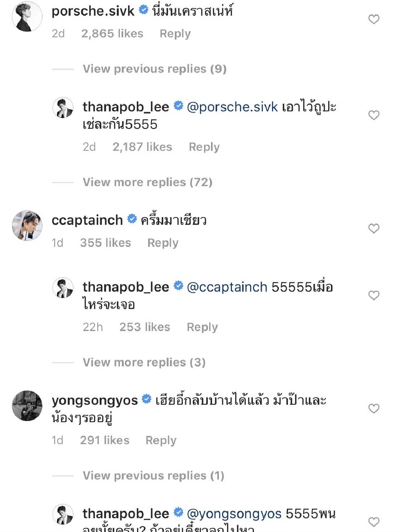This screenshot has height=532, width=401.
Task: Reply to yongsongyos's comment
Action: [161, 440]
